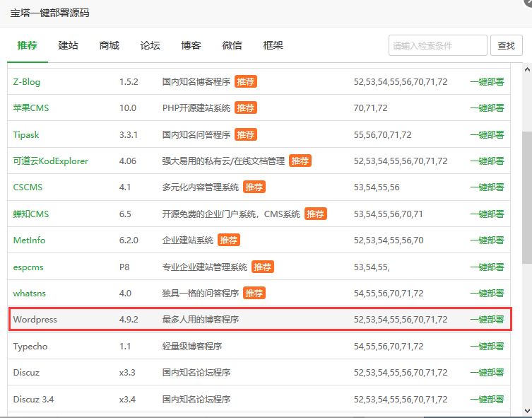
Task: Deploy CSCMS with 一键部署
Action: click(487, 187)
